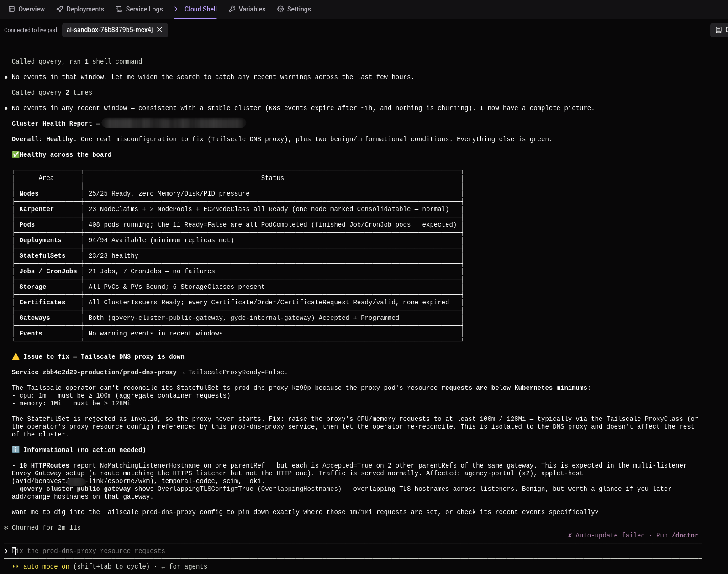Click 'memory: 1Mi — must be ≥ 128Mi' line
Image resolution: width=728 pixels, height=574 pixels.
pyautogui.click(x=71, y=404)
